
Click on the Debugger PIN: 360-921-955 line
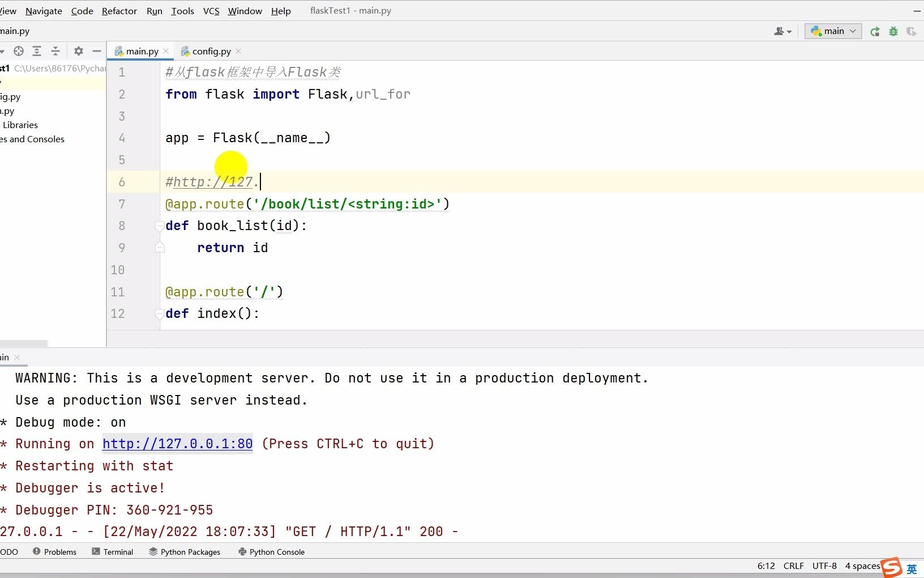(x=114, y=510)
